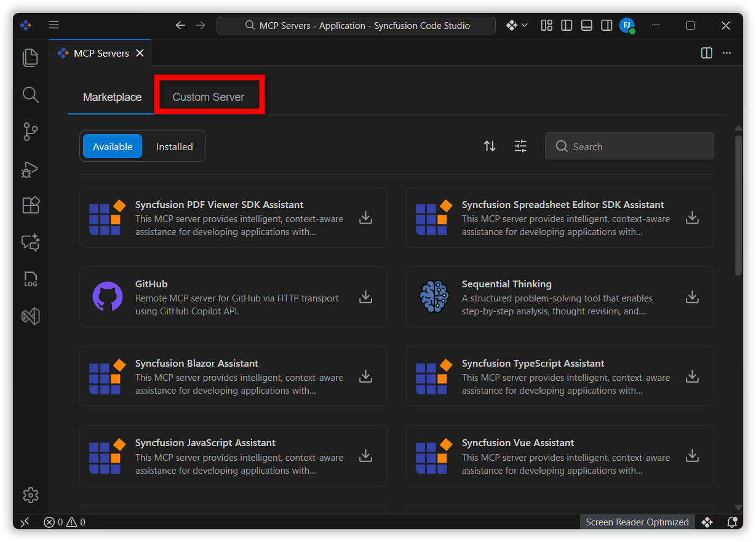Click the sort servers icon
Image resolution: width=756 pixels, height=542 pixels.
pos(490,146)
